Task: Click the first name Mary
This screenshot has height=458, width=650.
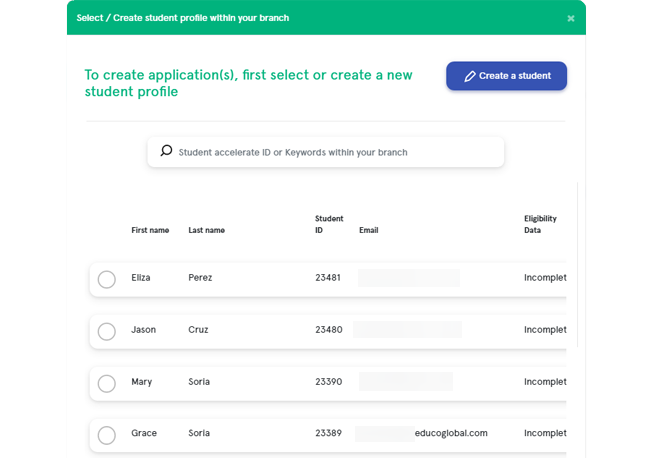Action: [141, 382]
